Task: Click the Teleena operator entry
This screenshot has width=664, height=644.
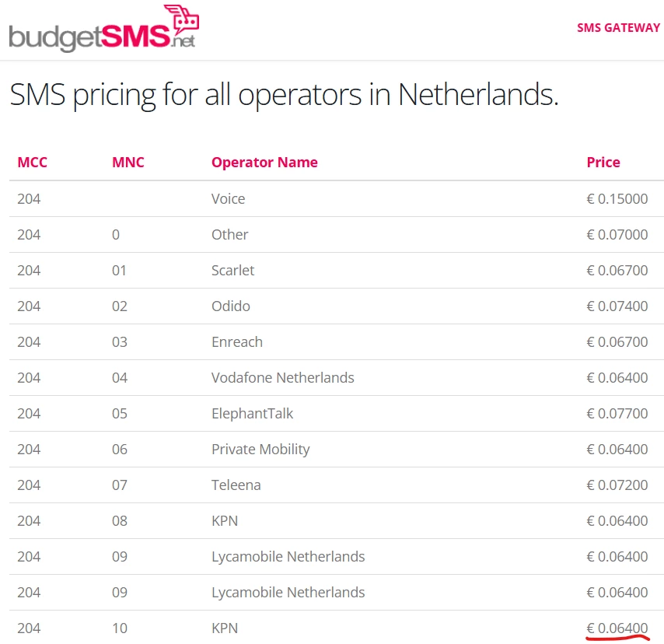Action: [x=236, y=485]
